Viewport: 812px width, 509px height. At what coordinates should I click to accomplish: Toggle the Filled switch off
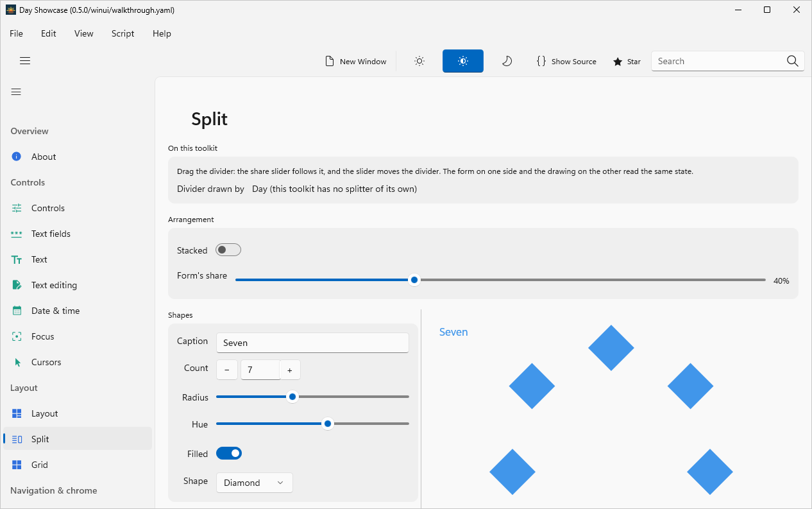tap(229, 453)
